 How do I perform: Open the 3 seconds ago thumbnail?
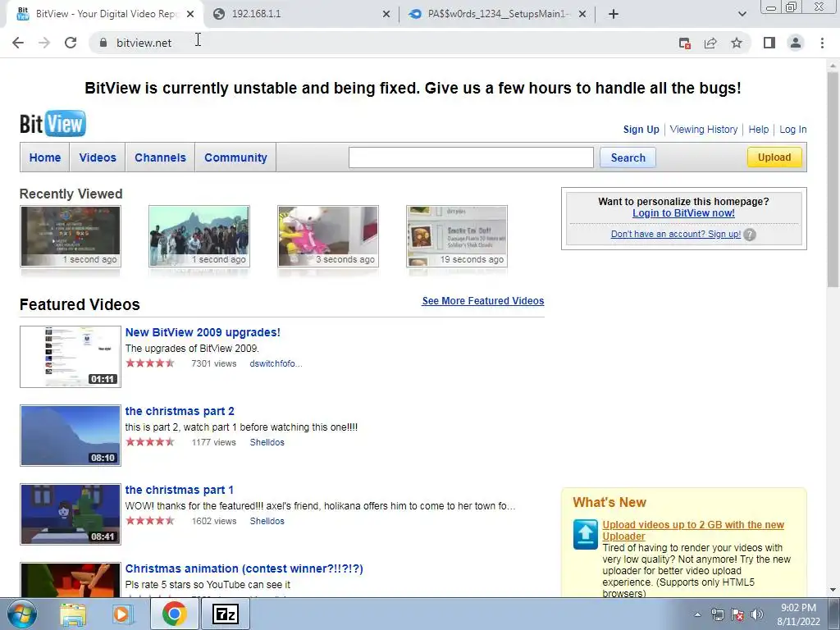tap(328, 236)
